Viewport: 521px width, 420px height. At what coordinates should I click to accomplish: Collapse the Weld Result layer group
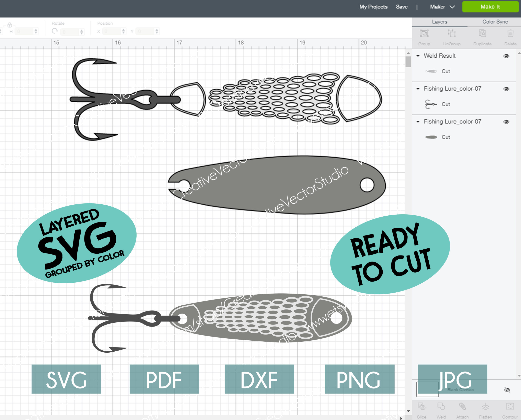[x=418, y=56]
